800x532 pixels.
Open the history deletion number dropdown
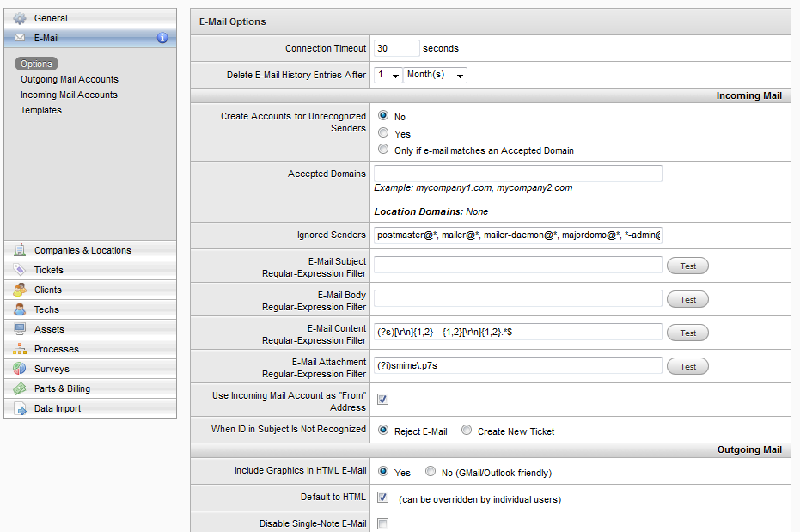(388, 75)
